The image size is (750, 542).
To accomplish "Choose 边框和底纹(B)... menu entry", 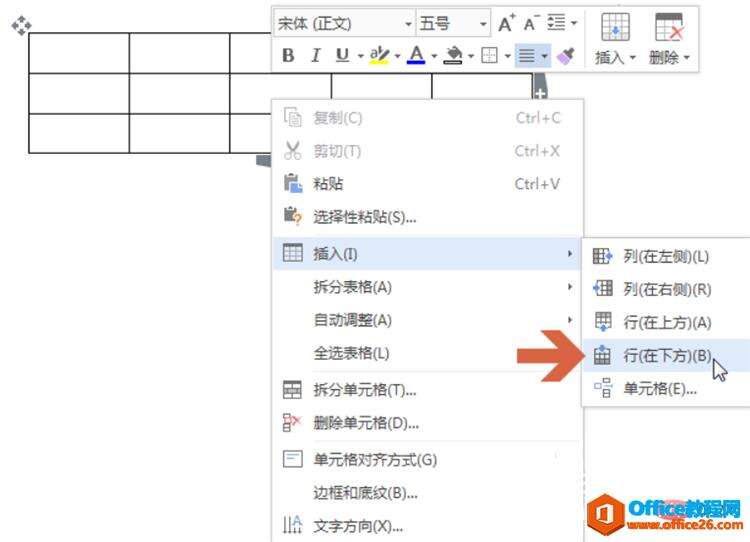I will [x=428, y=493].
